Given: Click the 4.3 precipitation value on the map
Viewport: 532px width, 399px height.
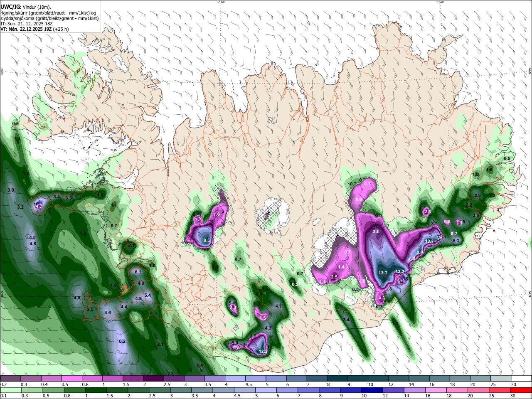Looking at the screenshot, I should click(x=268, y=328).
